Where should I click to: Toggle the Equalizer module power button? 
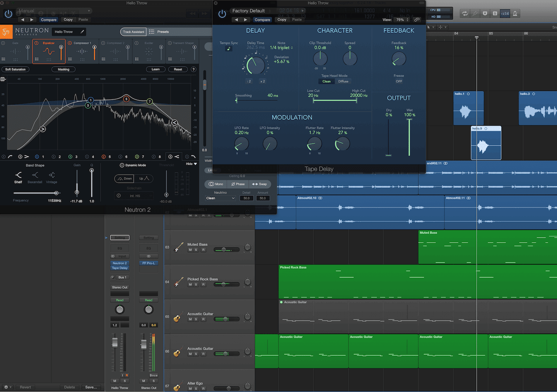tap(37, 43)
